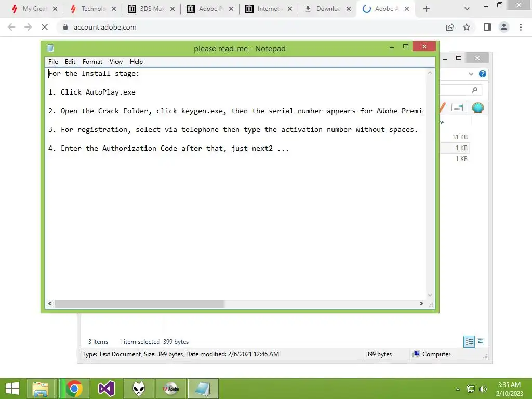Go back in Chrome
This screenshot has width=532, height=399.
[11, 27]
